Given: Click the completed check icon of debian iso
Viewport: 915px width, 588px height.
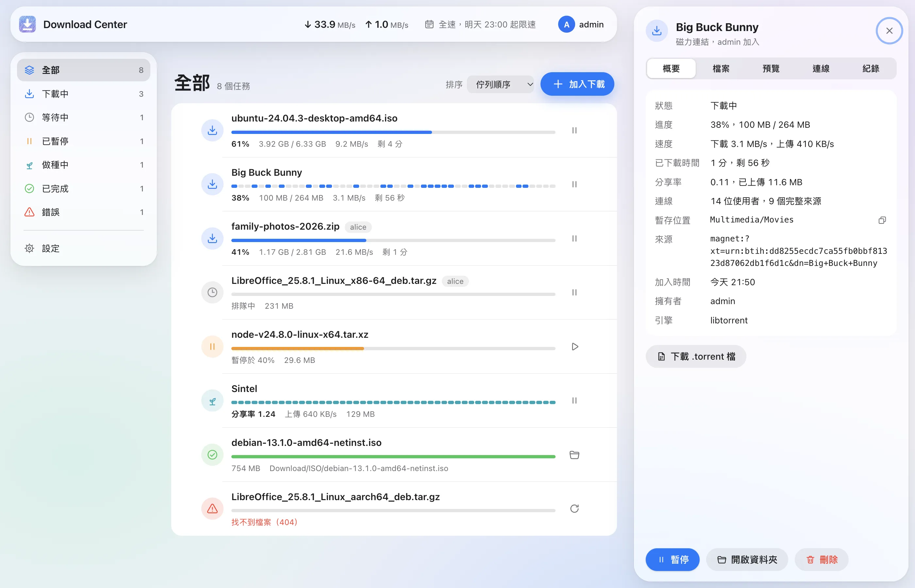Looking at the screenshot, I should (x=212, y=455).
